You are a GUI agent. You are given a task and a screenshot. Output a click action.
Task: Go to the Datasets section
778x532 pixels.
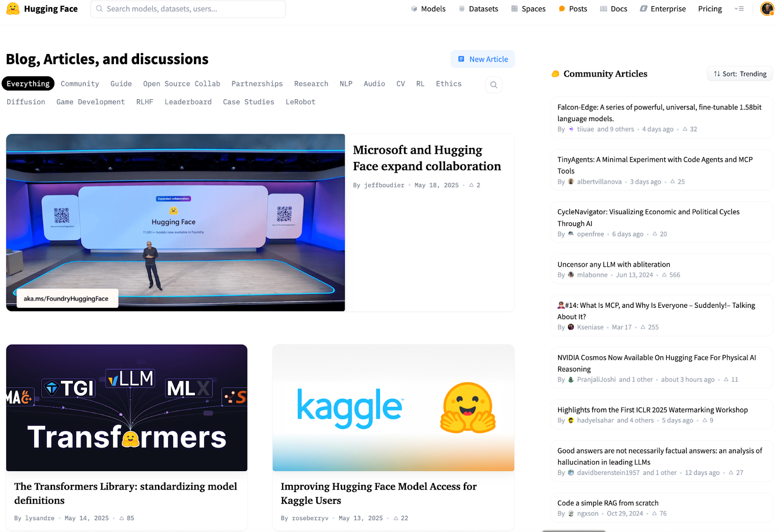pos(478,9)
